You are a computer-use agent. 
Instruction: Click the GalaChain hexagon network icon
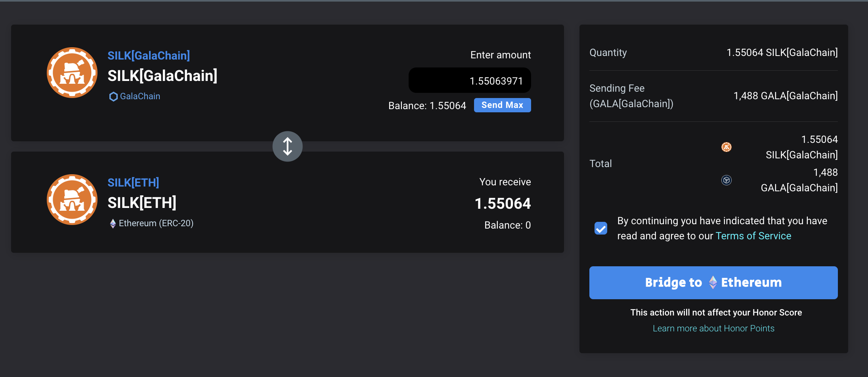pyautogui.click(x=113, y=96)
